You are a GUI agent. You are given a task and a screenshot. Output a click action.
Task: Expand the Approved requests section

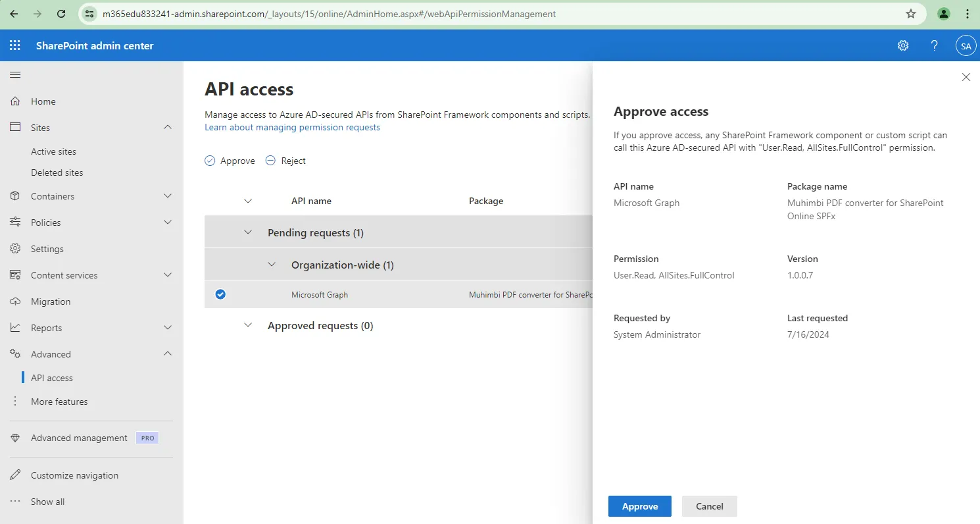[248, 325]
